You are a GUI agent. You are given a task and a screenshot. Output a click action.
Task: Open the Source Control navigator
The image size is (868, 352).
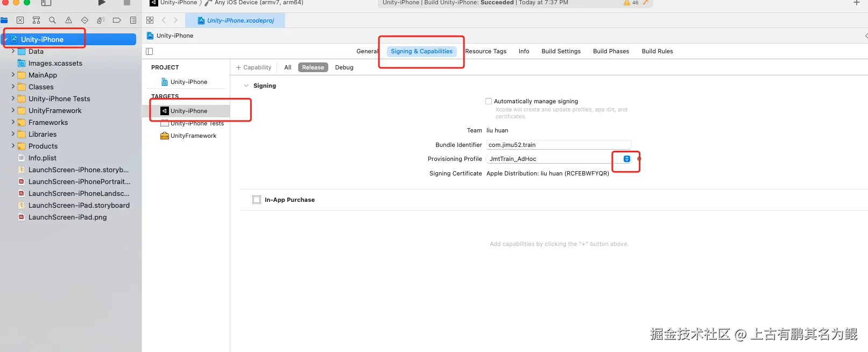tap(20, 20)
